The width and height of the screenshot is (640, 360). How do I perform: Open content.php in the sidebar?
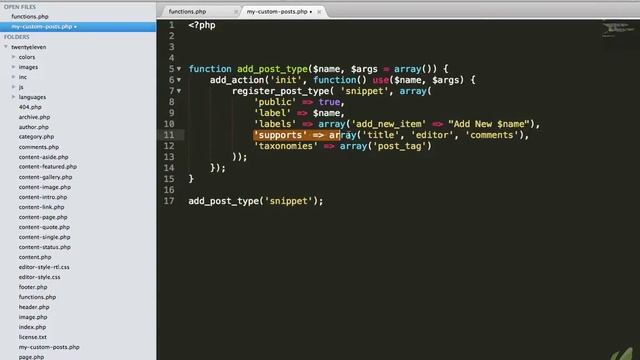pos(35,257)
